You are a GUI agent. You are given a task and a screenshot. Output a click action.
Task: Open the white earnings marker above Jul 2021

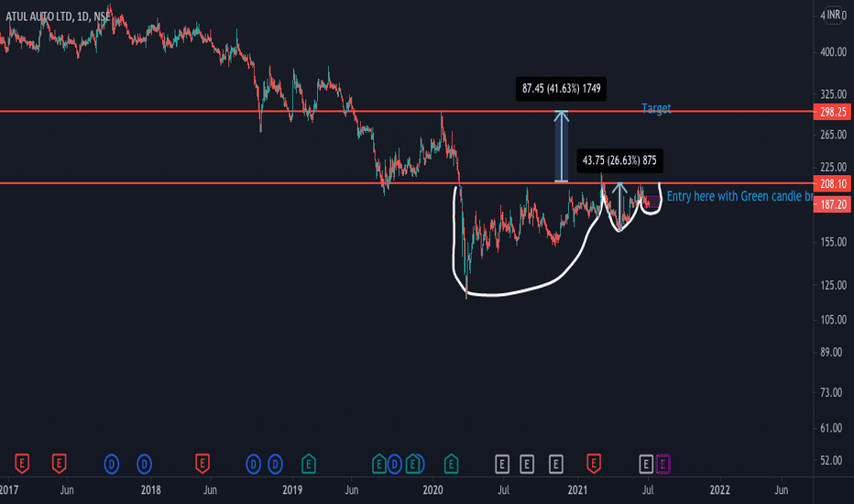646,465
